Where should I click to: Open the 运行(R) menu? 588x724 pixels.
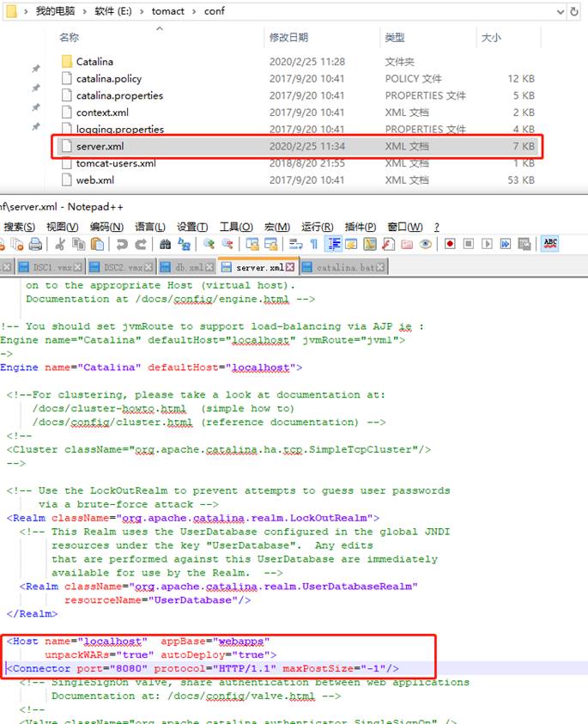coord(318,227)
